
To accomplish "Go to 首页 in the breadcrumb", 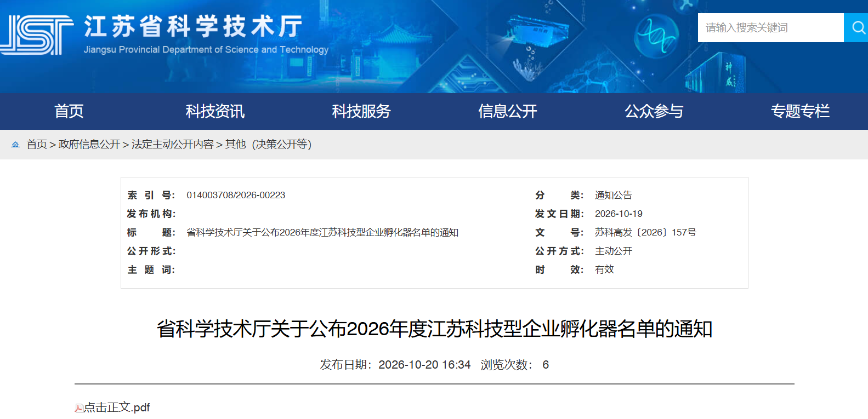I will coord(37,144).
